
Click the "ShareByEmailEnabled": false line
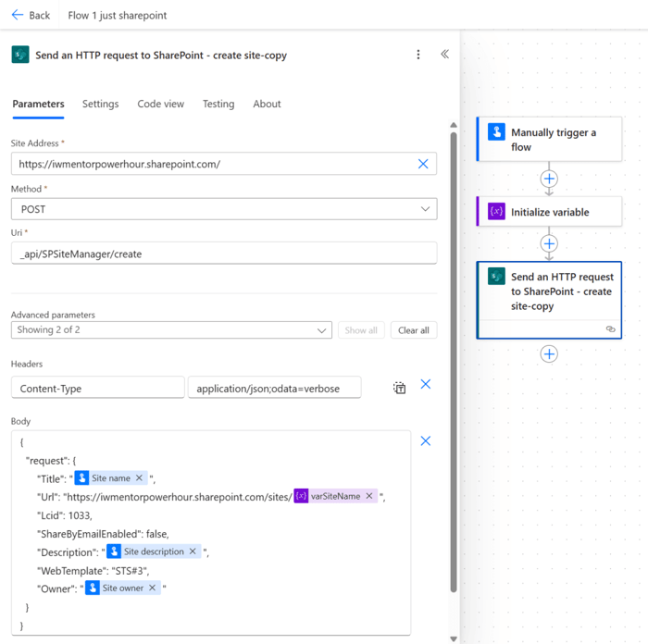(x=103, y=534)
